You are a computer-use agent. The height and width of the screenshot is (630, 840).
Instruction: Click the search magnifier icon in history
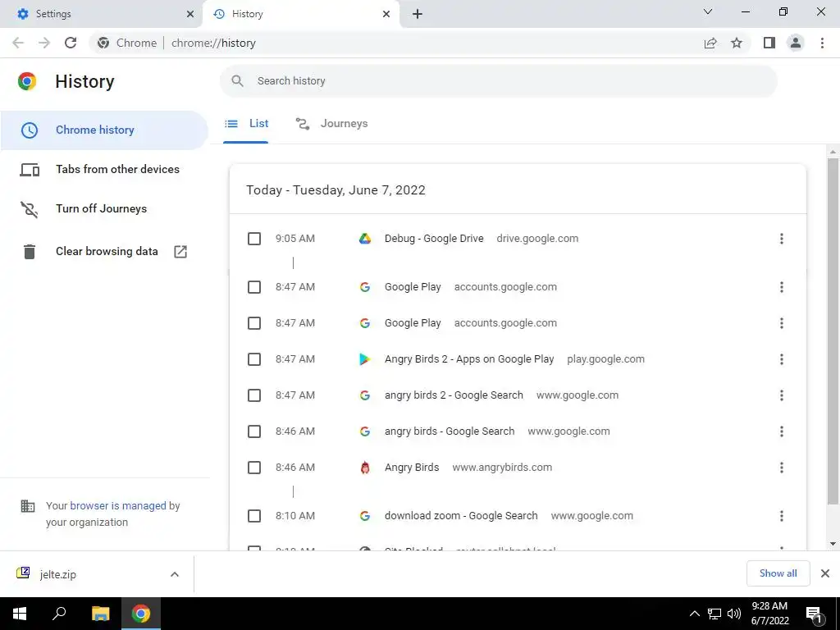tap(237, 81)
